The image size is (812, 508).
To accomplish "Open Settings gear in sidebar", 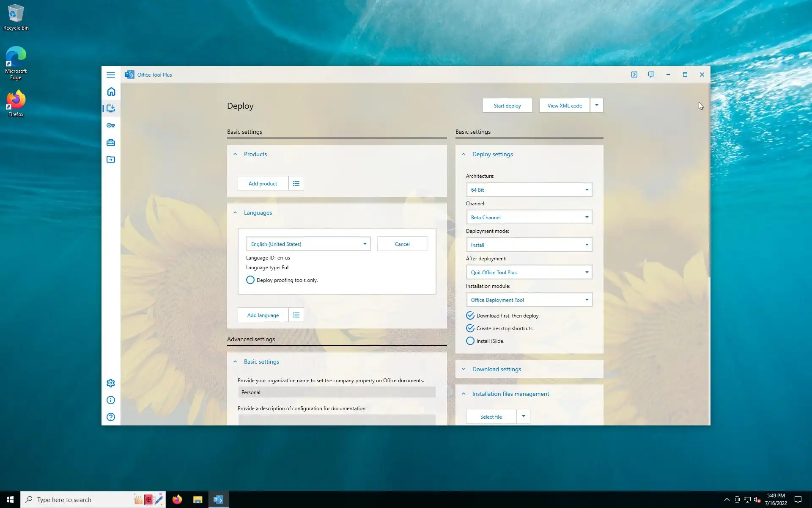I will (111, 383).
